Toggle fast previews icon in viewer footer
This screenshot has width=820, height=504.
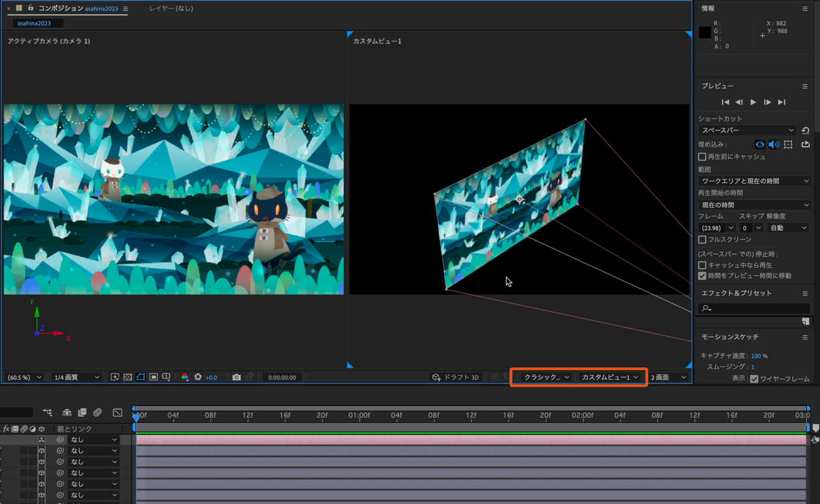[x=115, y=377]
